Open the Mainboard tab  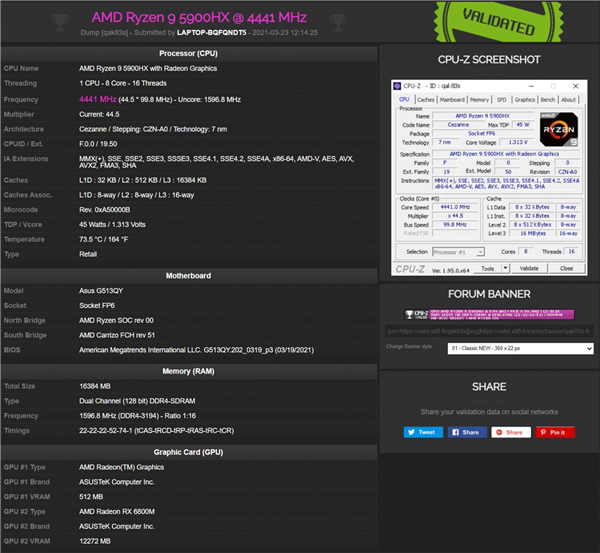pos(452,100)
